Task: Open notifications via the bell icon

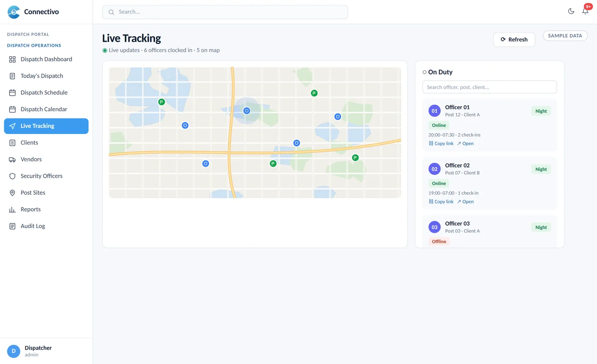Action: point(585,11)
